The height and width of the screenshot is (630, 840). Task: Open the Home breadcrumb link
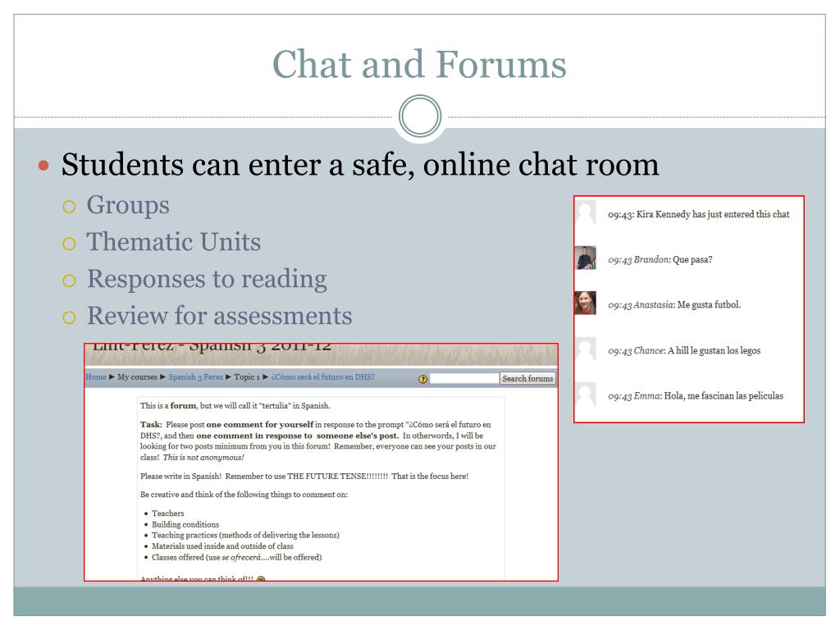96,377
